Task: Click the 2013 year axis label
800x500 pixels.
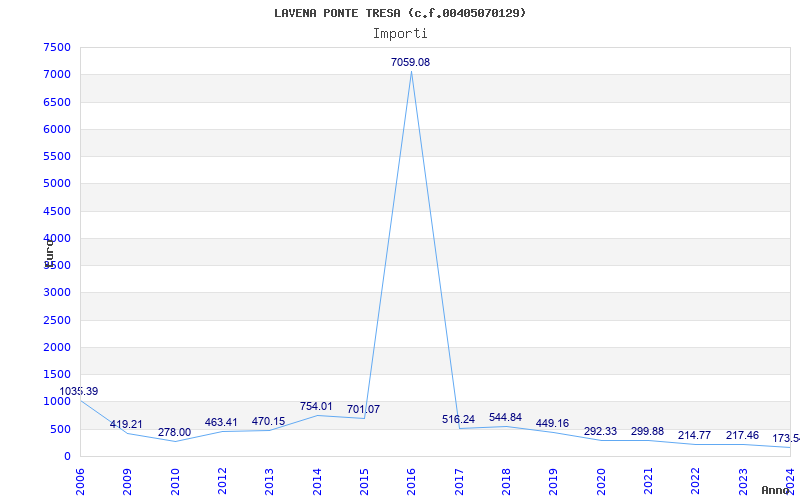Action: (269, 481)
